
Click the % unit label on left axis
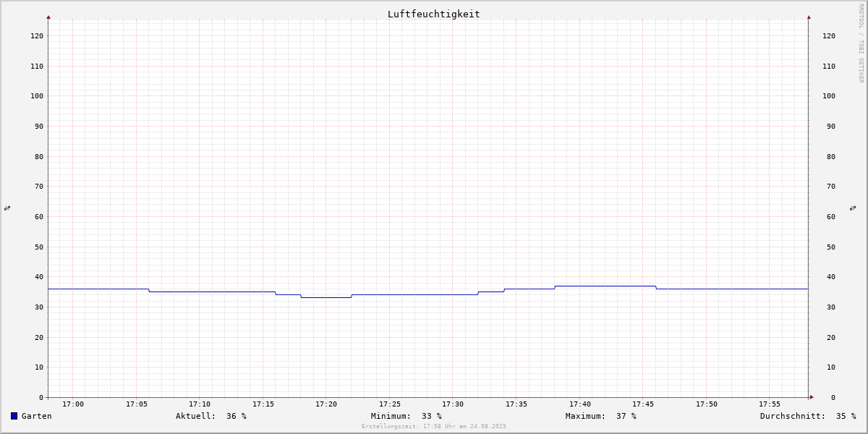point(7,208)
